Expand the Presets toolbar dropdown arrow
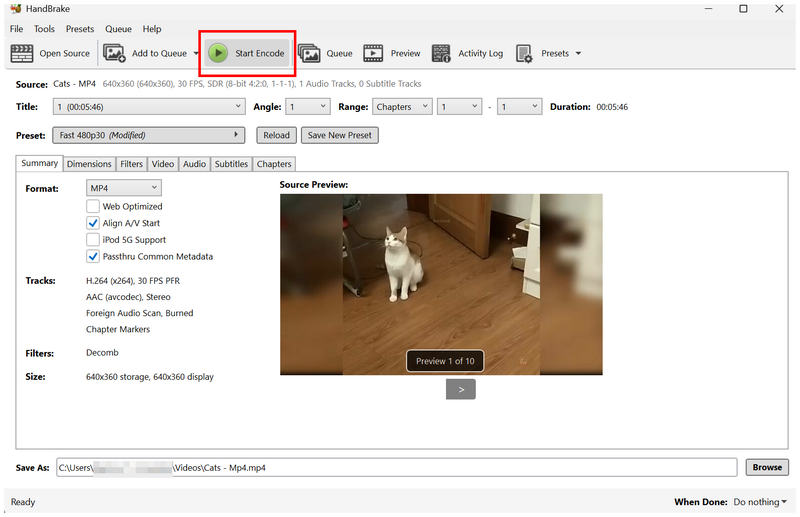 pos(578,53)
